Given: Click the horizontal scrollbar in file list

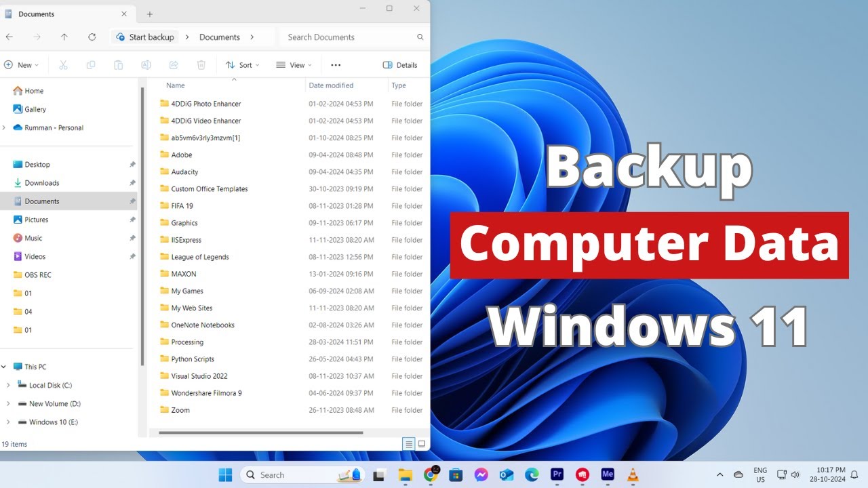Looking at the screenshot, I should (x=261, y=432).
